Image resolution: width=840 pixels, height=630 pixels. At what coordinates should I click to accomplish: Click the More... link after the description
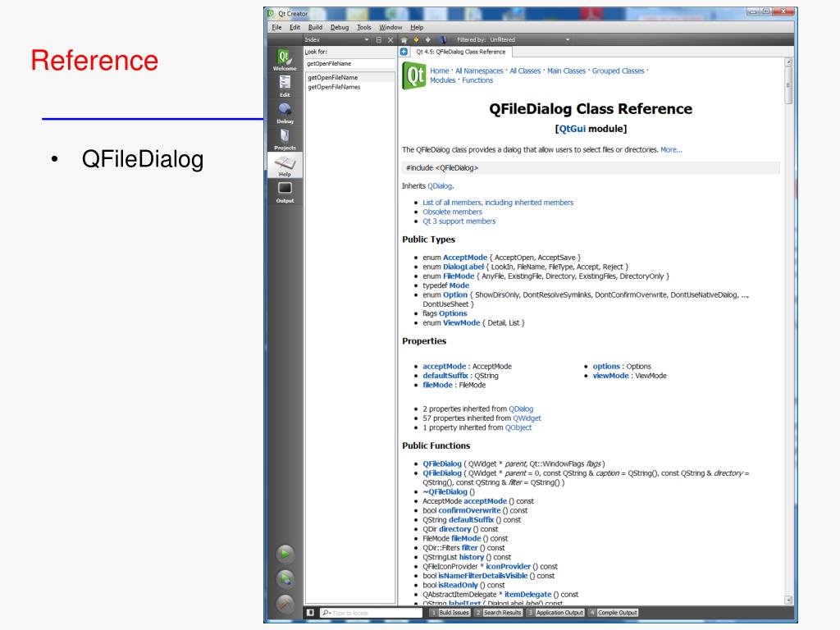(671, 150)
